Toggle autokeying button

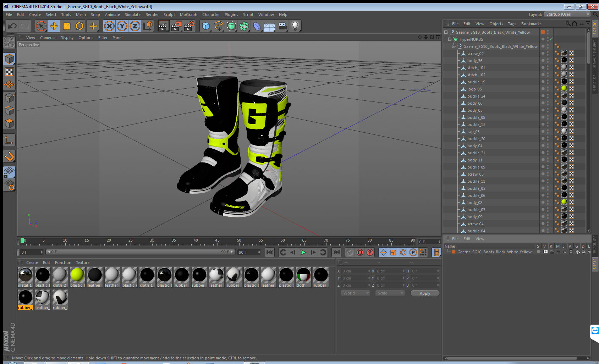coord(360,252)
